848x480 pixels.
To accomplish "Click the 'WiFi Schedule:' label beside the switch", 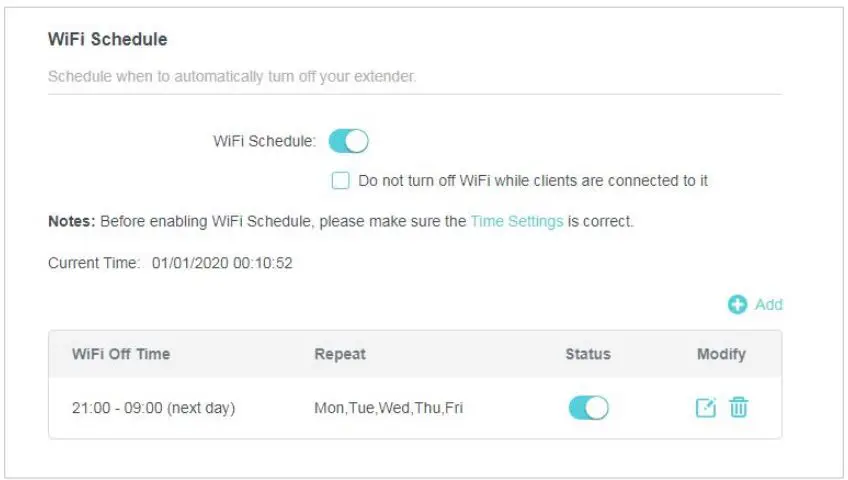I will 265,141.
